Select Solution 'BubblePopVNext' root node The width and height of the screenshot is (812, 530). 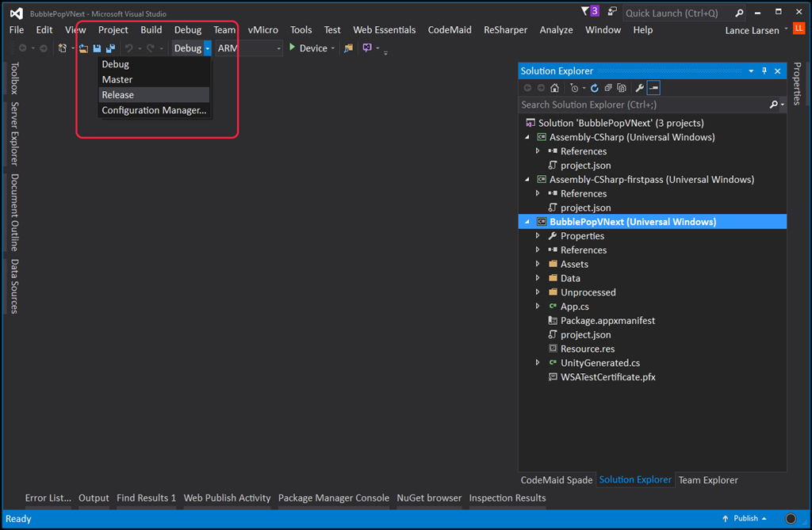pyautogui.click(x=620, y=123)
